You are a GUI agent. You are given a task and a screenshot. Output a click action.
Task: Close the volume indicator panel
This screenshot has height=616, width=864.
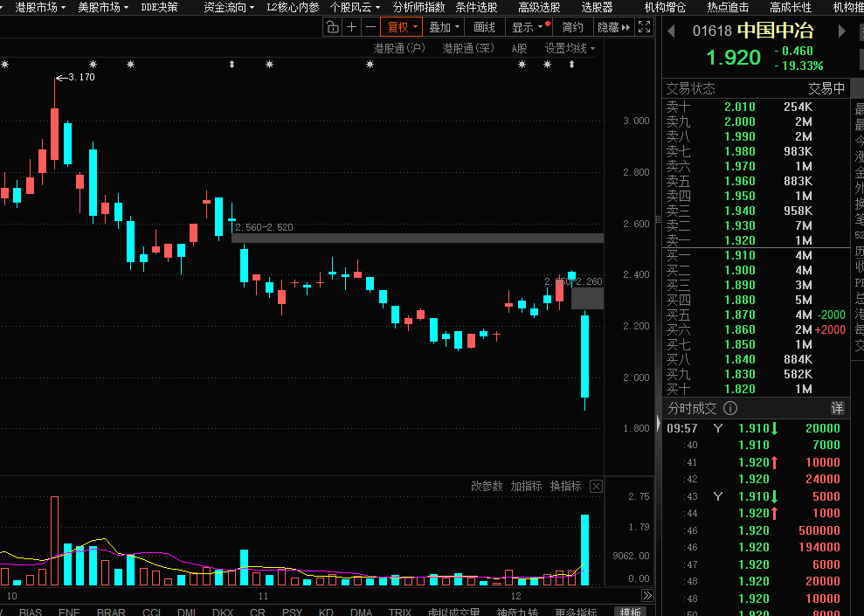[596, 486]
